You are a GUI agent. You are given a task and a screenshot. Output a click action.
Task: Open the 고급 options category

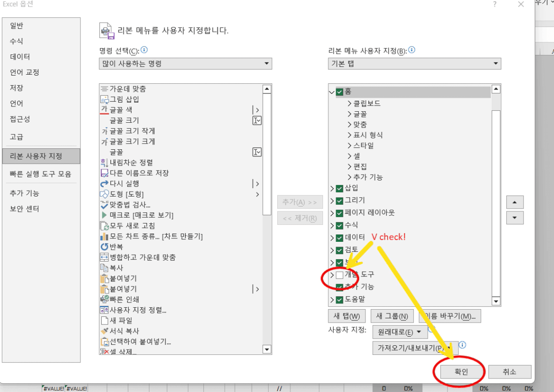41,137
